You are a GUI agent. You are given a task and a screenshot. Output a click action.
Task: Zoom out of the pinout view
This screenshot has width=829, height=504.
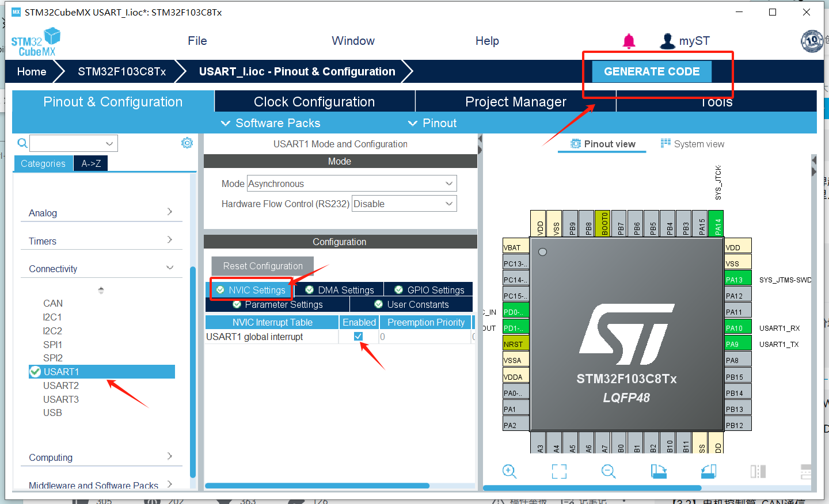tap(609, 472)
